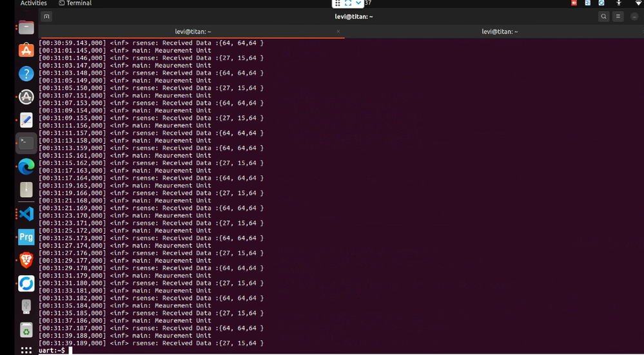Click the rsense line at 00:31:25.173,000
644x355 pixels.
151,238
